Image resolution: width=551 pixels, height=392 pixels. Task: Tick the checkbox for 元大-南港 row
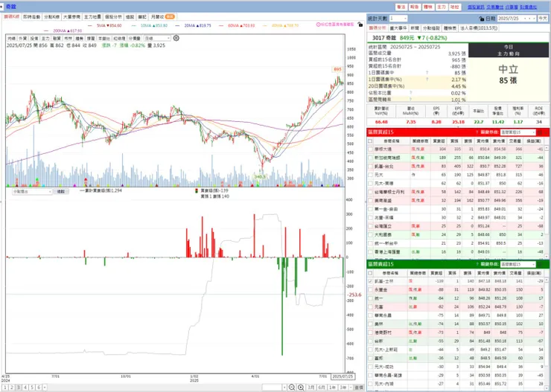(x=370, y=183)
